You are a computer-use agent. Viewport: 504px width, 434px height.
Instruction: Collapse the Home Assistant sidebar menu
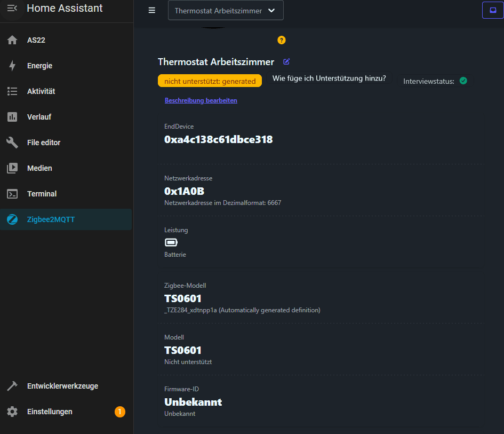coord(12,9)
